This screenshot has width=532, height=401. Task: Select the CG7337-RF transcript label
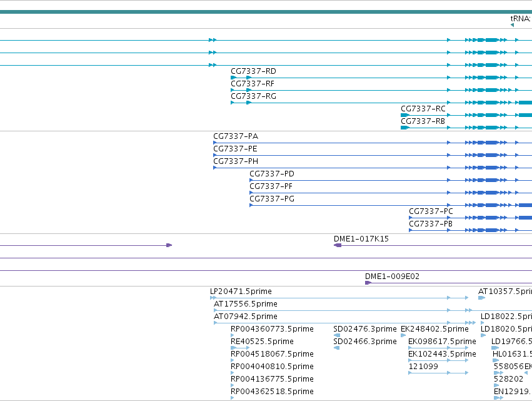tap(252, 84)
